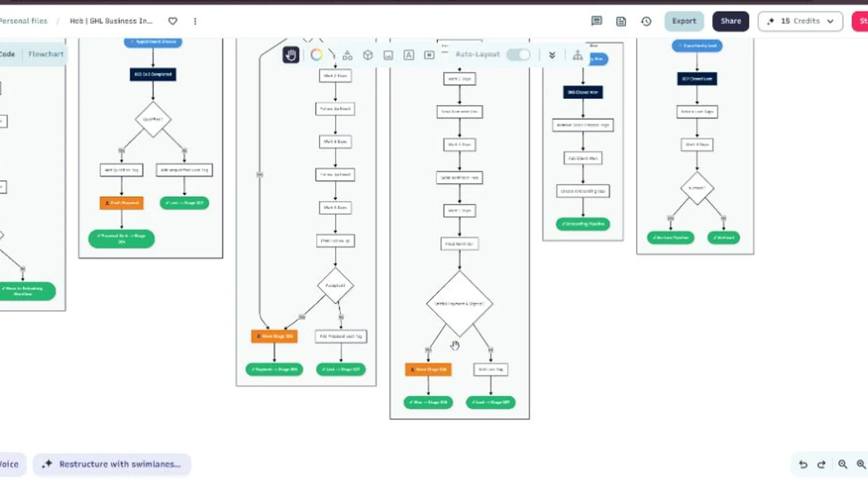
Task: Expand more toolbar options with double chevron
Action: [552, 55]
